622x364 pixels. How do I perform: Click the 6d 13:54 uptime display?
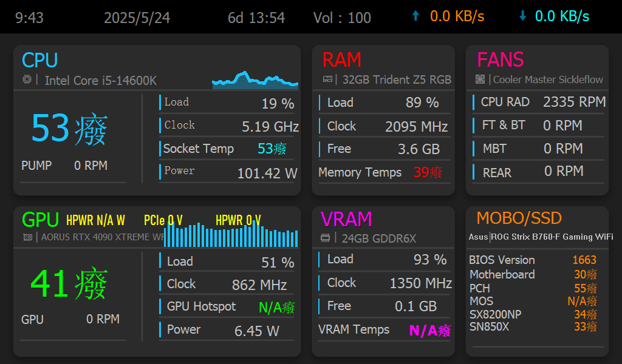pos(256,18)
